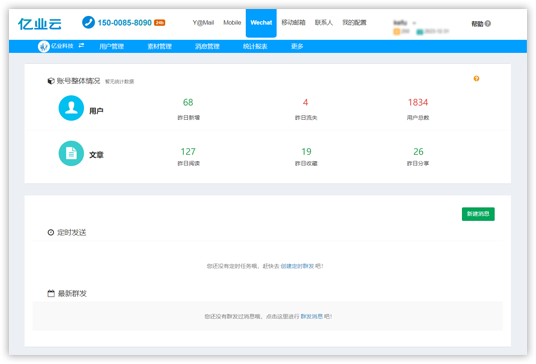The height and width of the screenshot is (364, 536).
Task: Open the Y@Mail tab
Action: [x=203, y=23]
